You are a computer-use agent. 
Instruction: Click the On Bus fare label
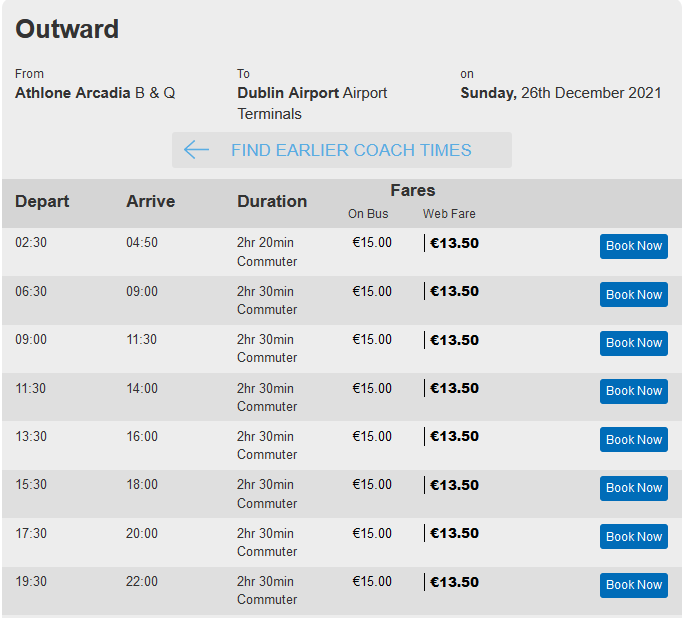pos(368,214)
